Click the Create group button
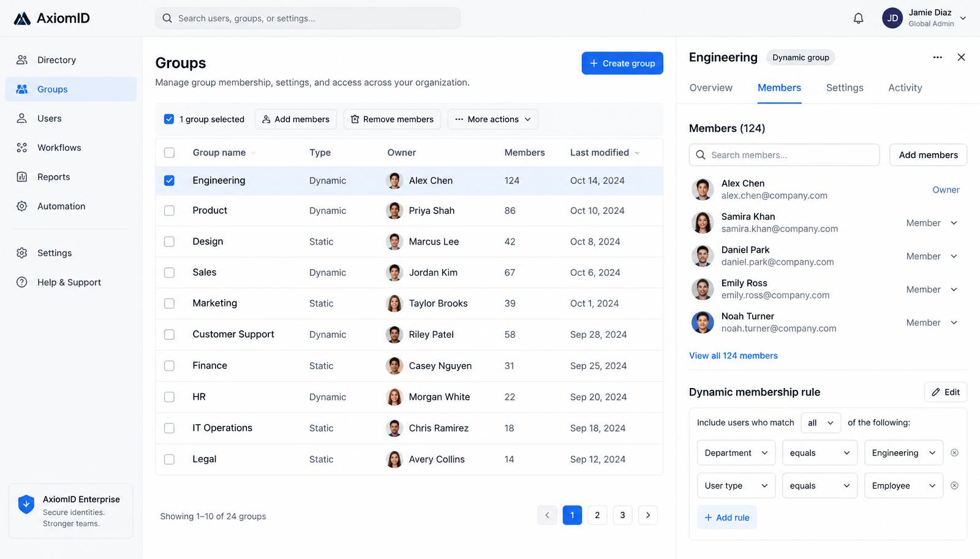The height and width of the screenshot is (559, 980). pos(622,63)
